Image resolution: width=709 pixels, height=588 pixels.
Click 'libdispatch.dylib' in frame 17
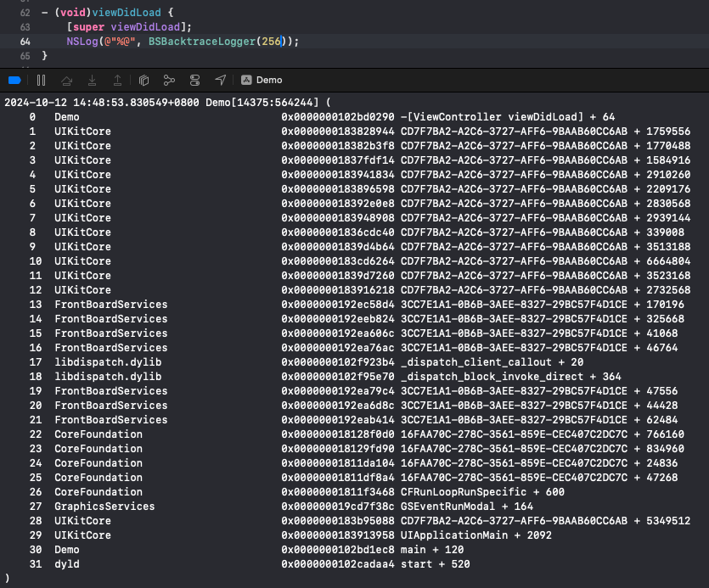[108, 362]
